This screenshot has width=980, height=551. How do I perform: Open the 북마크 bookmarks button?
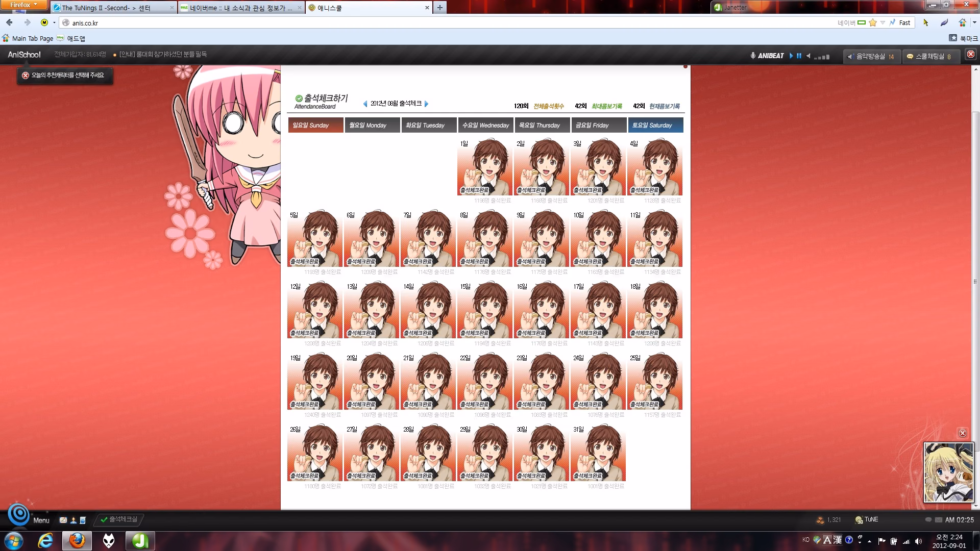[963, 38]
